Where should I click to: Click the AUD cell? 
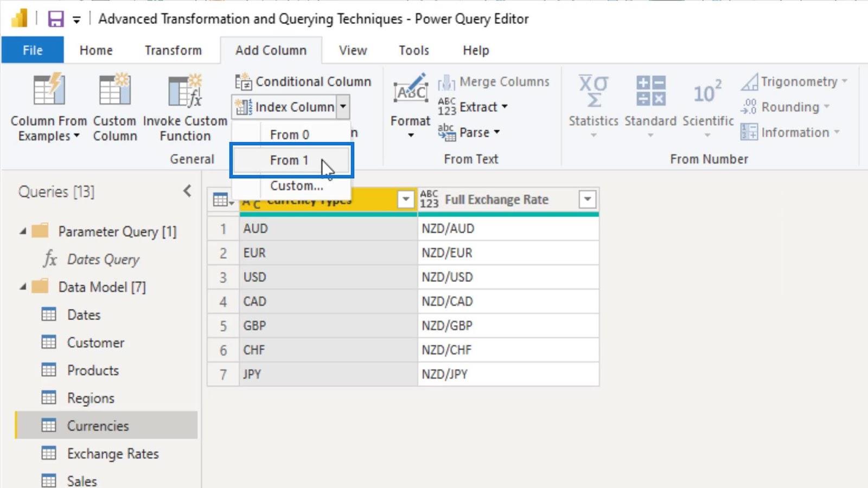[328, 229]
